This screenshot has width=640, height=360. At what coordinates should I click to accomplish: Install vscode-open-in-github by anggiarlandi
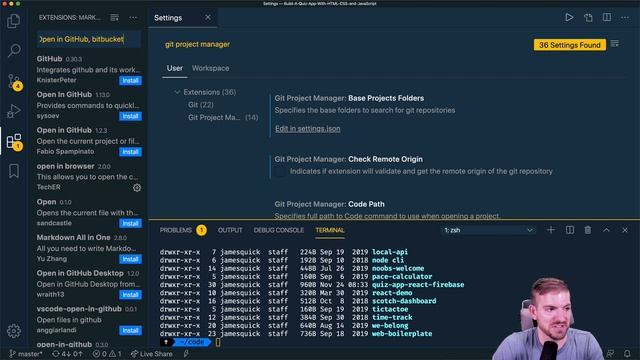(130, 330)
